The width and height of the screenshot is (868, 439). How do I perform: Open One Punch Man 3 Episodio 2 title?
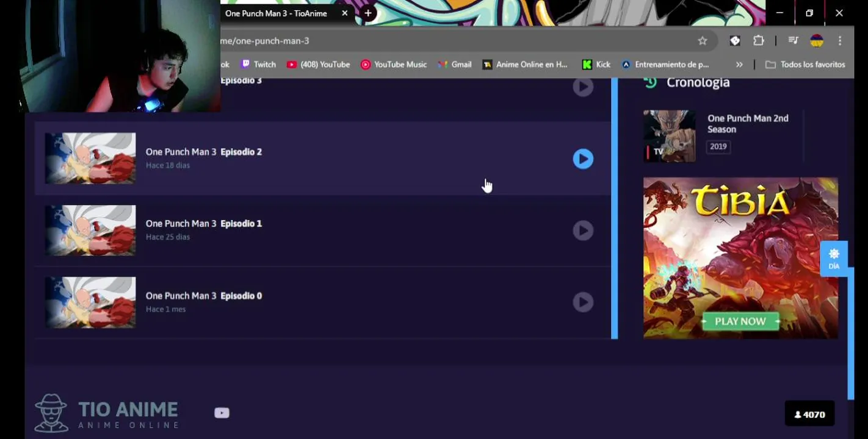tap(204, 152)
